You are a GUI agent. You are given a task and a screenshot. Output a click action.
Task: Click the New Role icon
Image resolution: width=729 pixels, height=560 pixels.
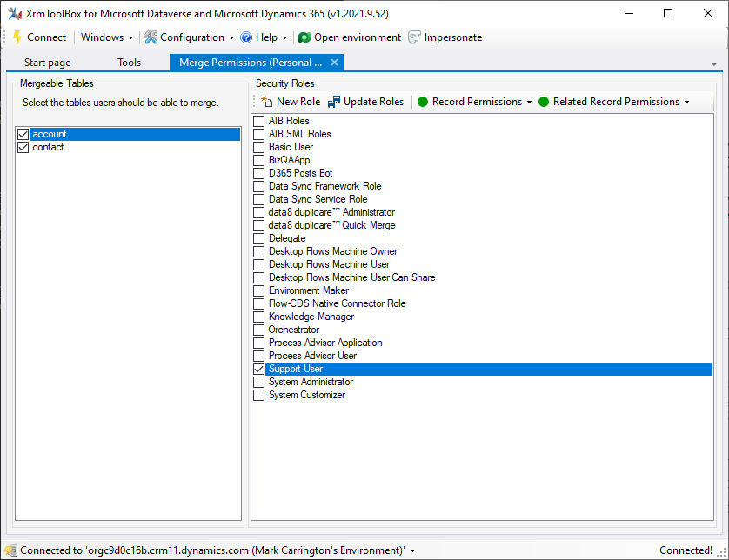tap(267, 102)
